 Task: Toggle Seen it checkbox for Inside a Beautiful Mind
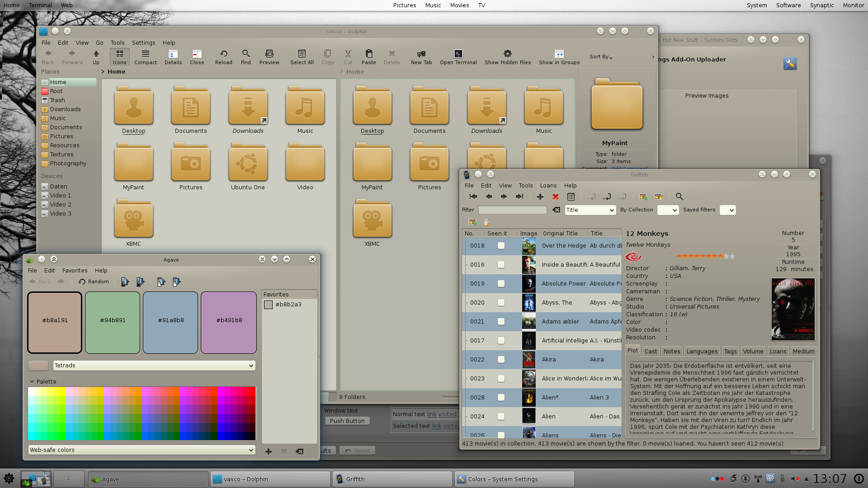click(x=501, y=265)
